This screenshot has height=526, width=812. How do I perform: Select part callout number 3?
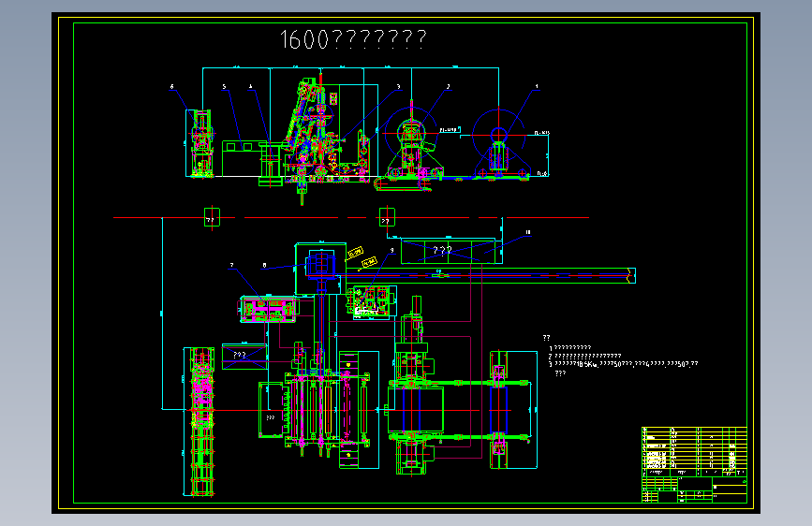(x=398, y=86)
